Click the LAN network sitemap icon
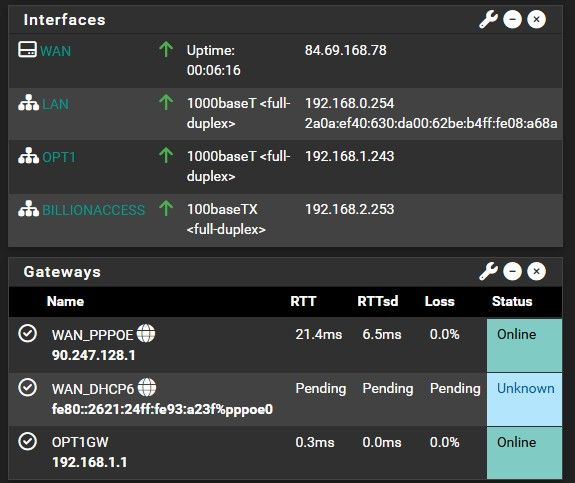The width and height of the screenshot is (575, 483). click(28, 103)
